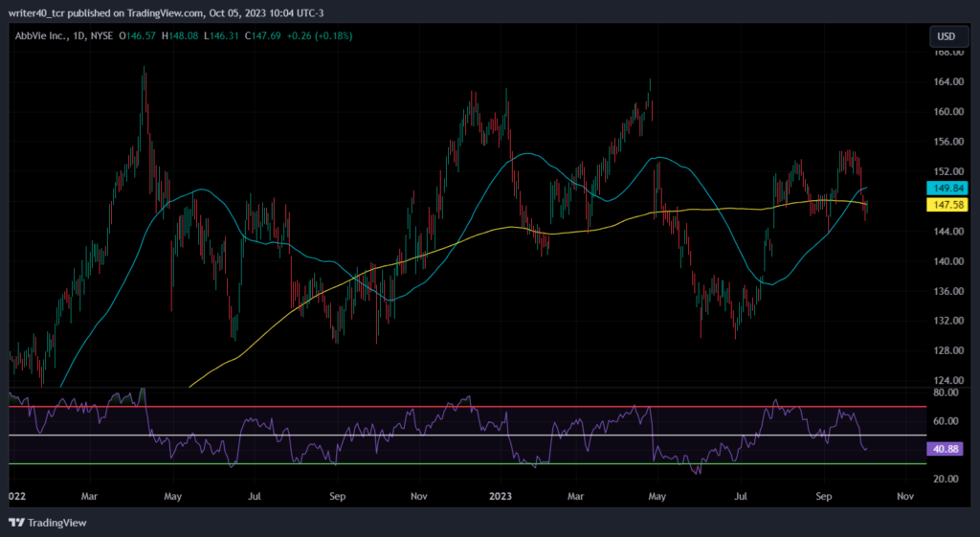
Task: Click the white RSI midline
Action: (x=467, y=436)
